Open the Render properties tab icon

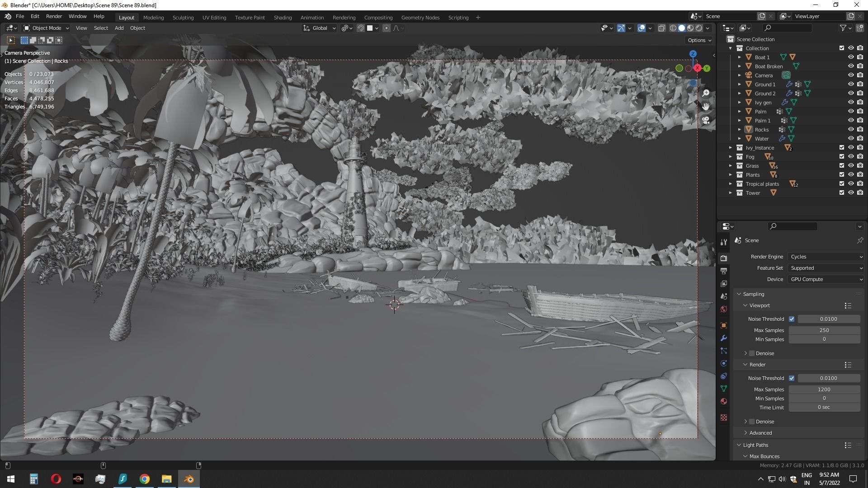(724, 258)
